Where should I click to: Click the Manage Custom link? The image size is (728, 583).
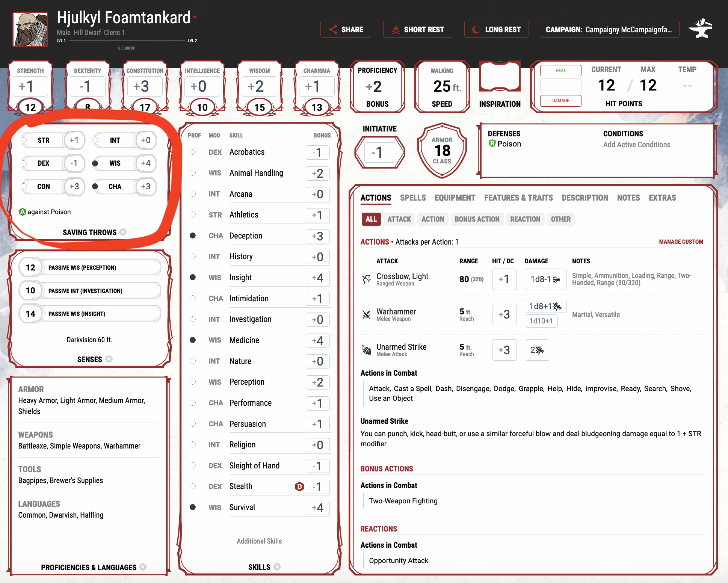pyautogui.click(x=681, y=242)
